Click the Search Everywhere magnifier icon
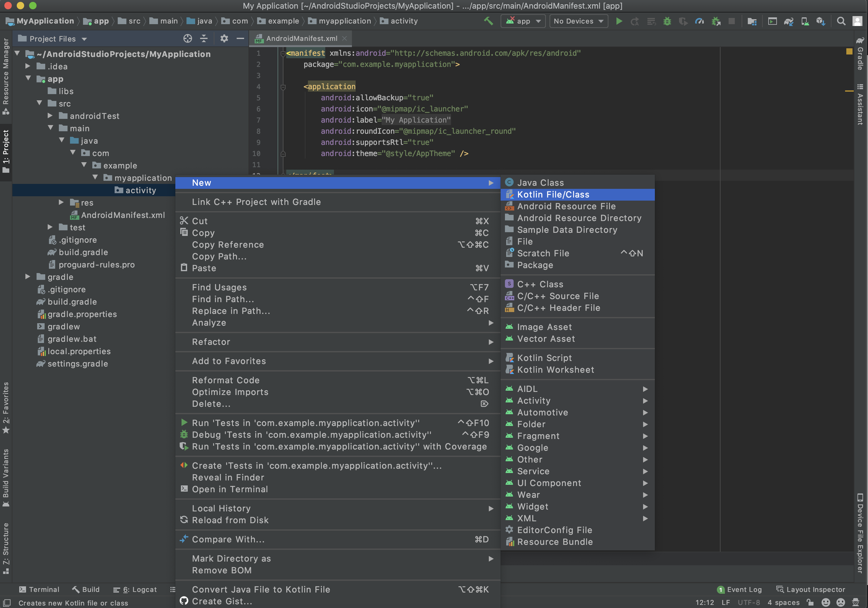This screenshot has width=868, height=608. click(841, 21)
